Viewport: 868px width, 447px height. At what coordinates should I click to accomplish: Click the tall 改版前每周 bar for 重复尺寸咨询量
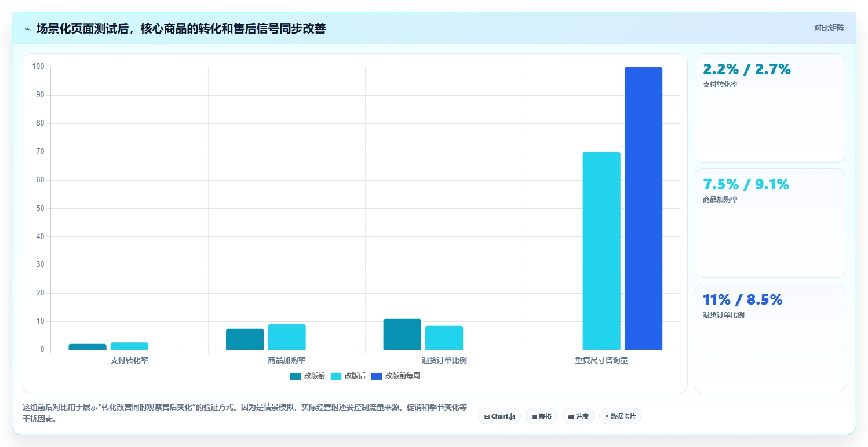643,208
